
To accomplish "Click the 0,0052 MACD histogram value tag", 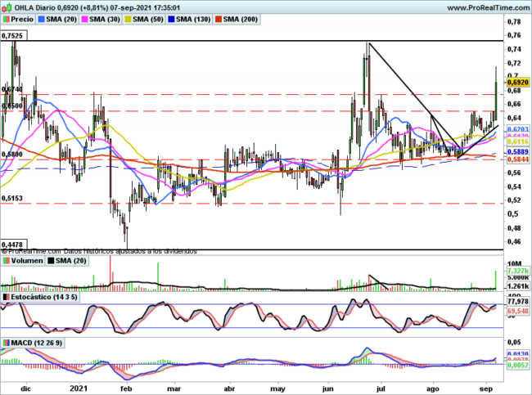I will [518, 366].
